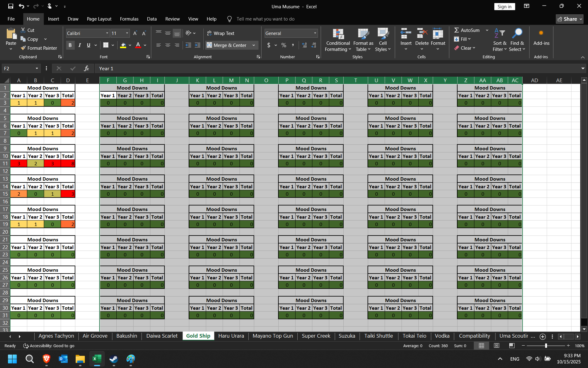
Task: Click the Sign in button
Action: 504,6
